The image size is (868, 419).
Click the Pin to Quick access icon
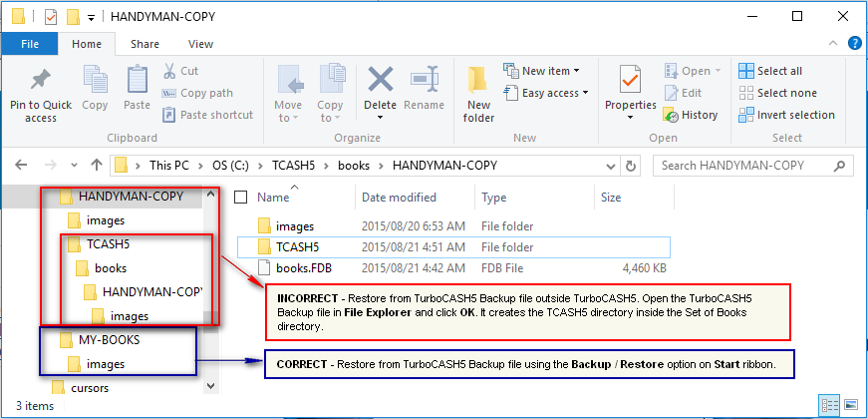pos(41,81)
